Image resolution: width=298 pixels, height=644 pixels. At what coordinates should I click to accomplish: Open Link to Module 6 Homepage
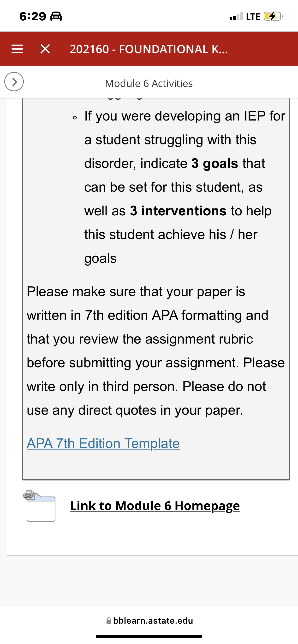(x=155, y=506)
